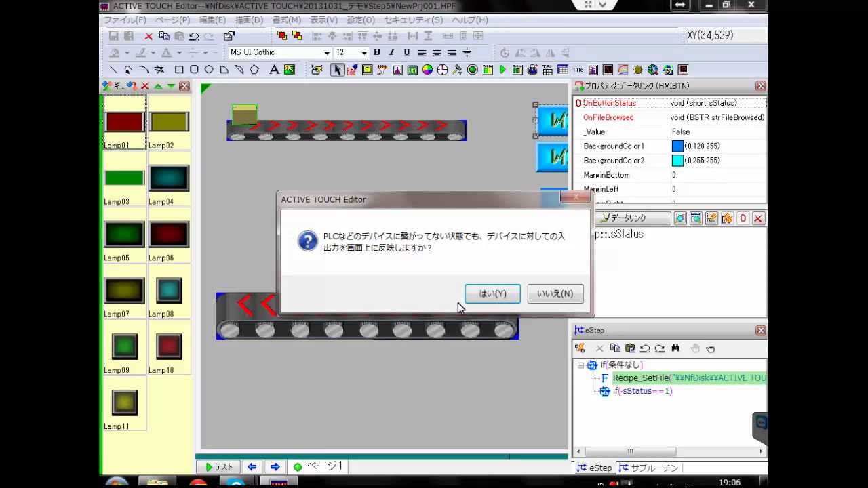Click the はい(Y) button in the dialog
868x488 pixels.
tap(492, 293)
